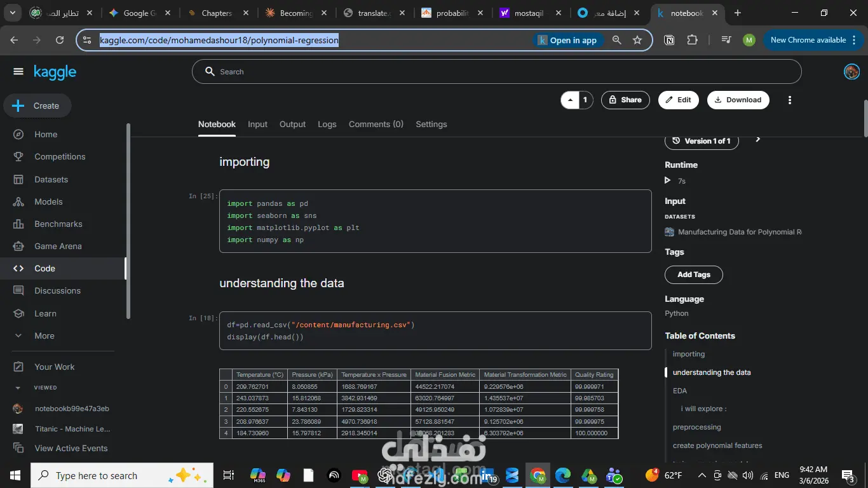Open the Notion extension icon
The height and width of the screenshot is (488, 868).
(669, 40)
